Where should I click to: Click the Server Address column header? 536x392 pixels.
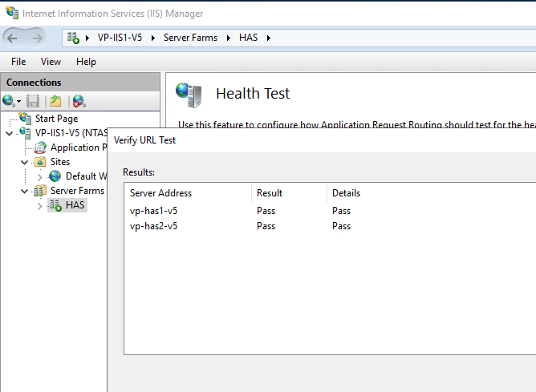tap(161, 193)
